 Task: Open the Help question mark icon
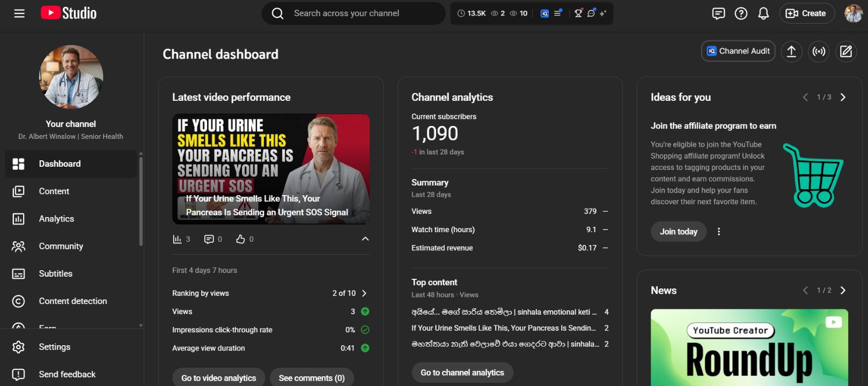pos(741,13)
